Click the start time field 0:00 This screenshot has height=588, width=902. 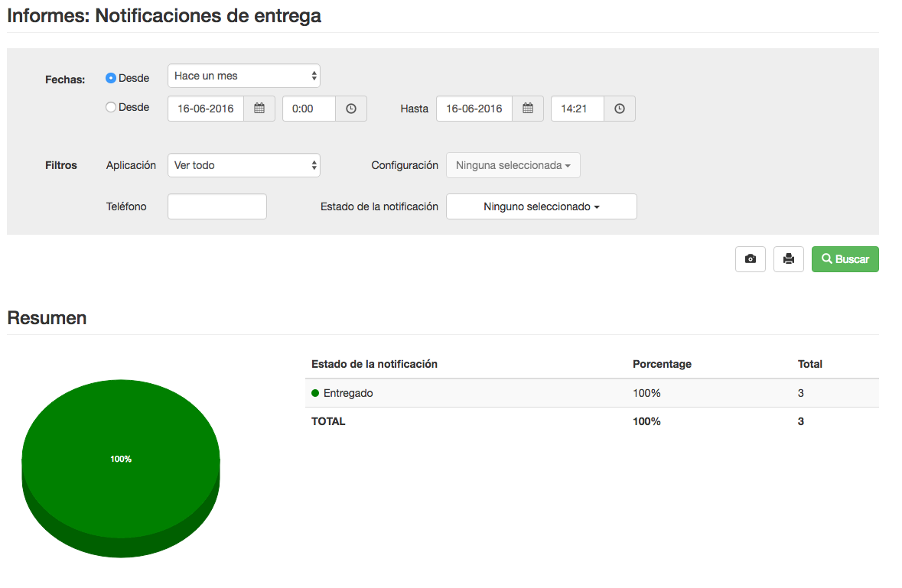click(309, 109)
